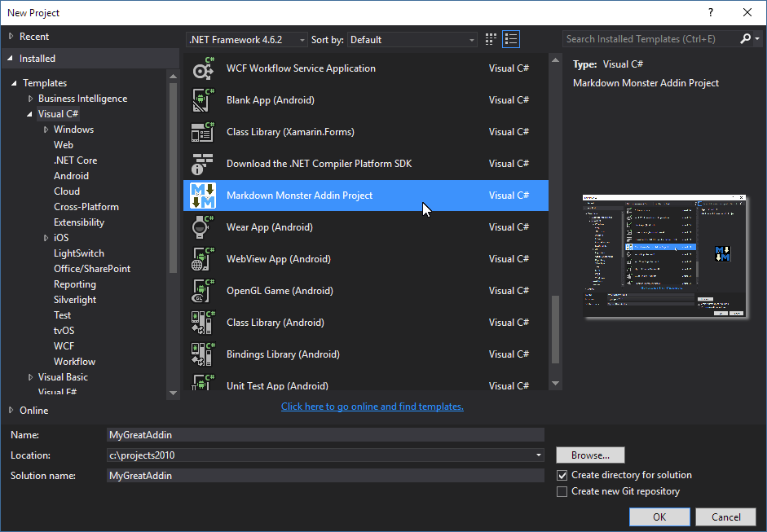Select the Android template category
The height and width of the screenshot is (532, 767).
pos(72,176)
